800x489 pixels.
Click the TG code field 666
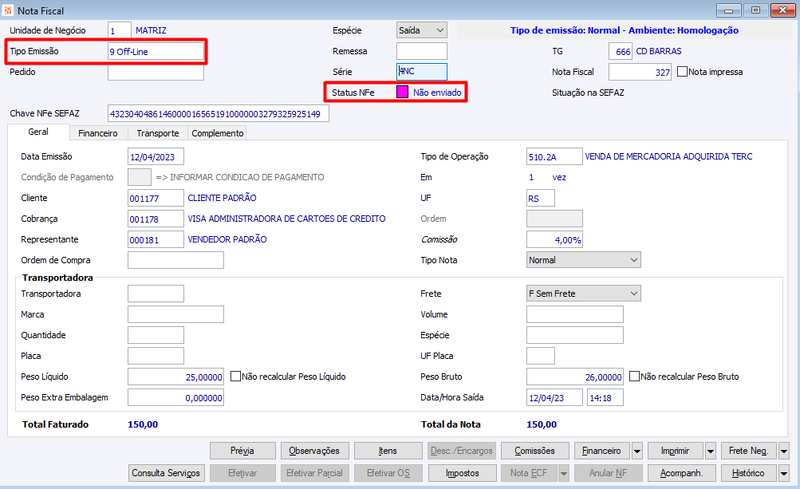(620, 51)
